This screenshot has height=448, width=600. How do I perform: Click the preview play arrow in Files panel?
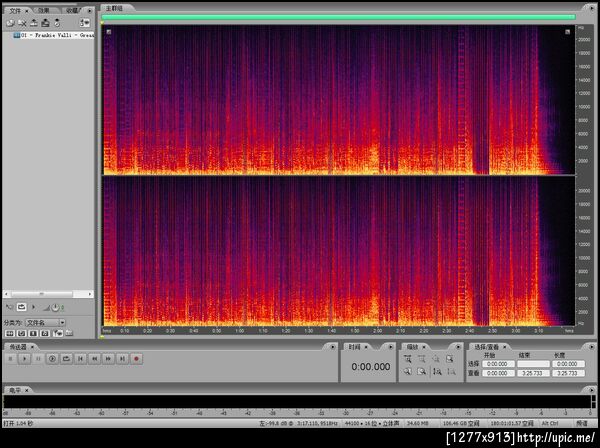tap(33, 307)
